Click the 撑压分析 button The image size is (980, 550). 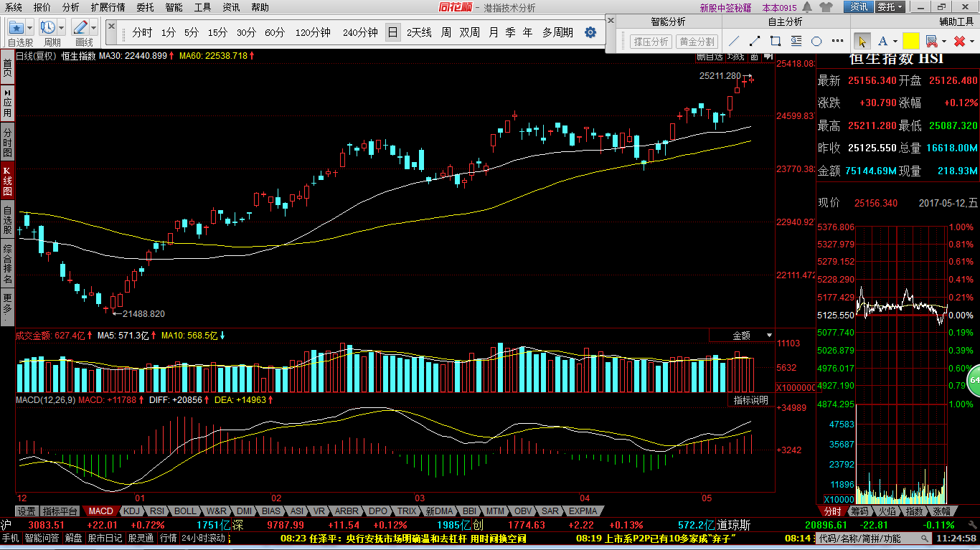(x=651, y=42)
